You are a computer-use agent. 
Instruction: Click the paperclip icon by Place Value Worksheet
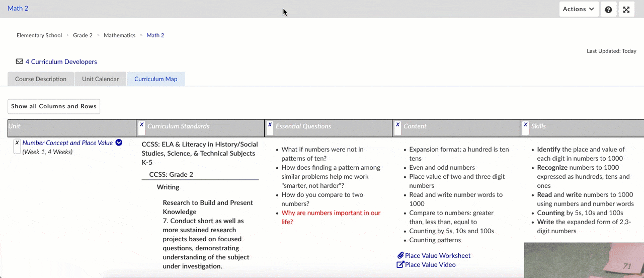click(x=400, y=255)
